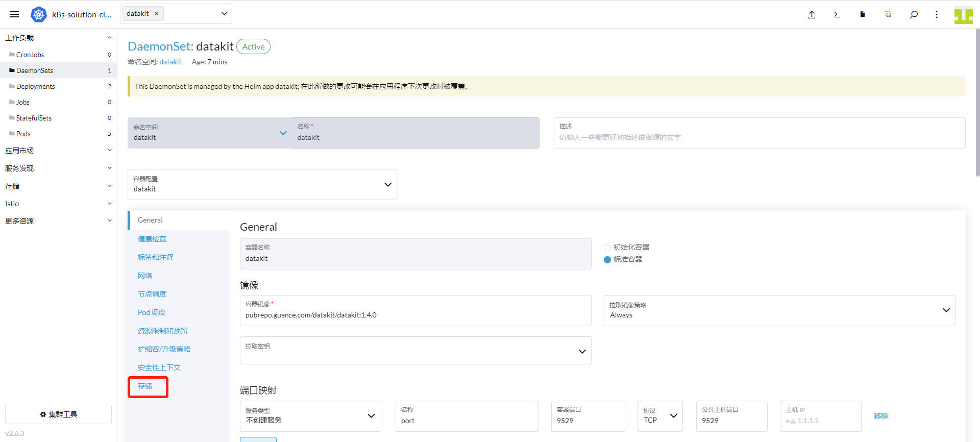The width and height of the screenshot is (980, 442).
Task: Click the Kubernetes wheel cluster logo
Action: click(x=39, y=14)
